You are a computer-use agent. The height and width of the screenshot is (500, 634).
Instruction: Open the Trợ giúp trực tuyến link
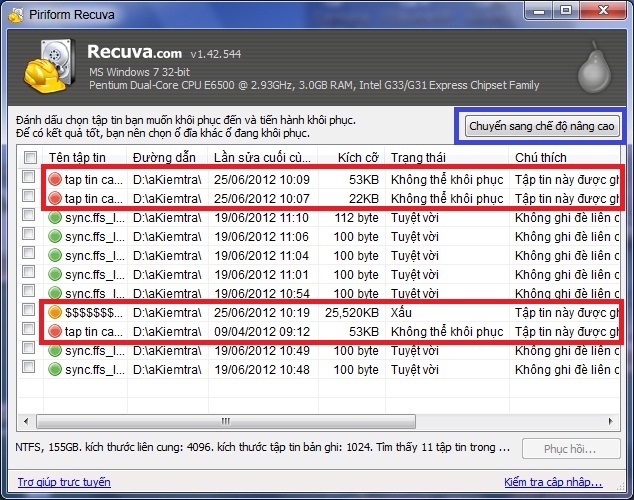click(x=64, y=482)
